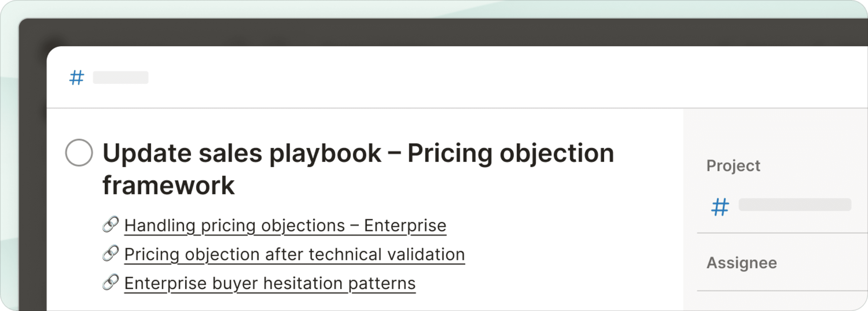The image size is (868, 311).
Task: Click the blank header area right of the breadcrumb
Action: point(472,77)
